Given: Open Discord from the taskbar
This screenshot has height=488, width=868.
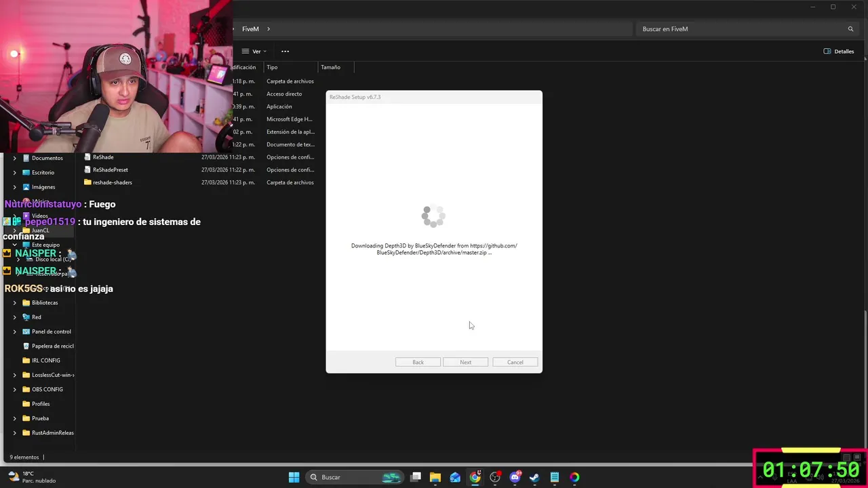Looking at the screenshot, I should (515, 477).
